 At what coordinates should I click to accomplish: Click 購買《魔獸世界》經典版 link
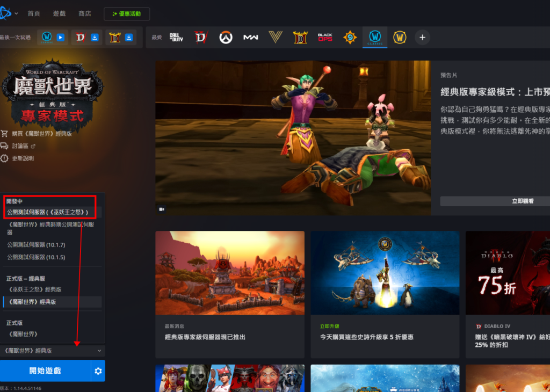tap(42, 134)
